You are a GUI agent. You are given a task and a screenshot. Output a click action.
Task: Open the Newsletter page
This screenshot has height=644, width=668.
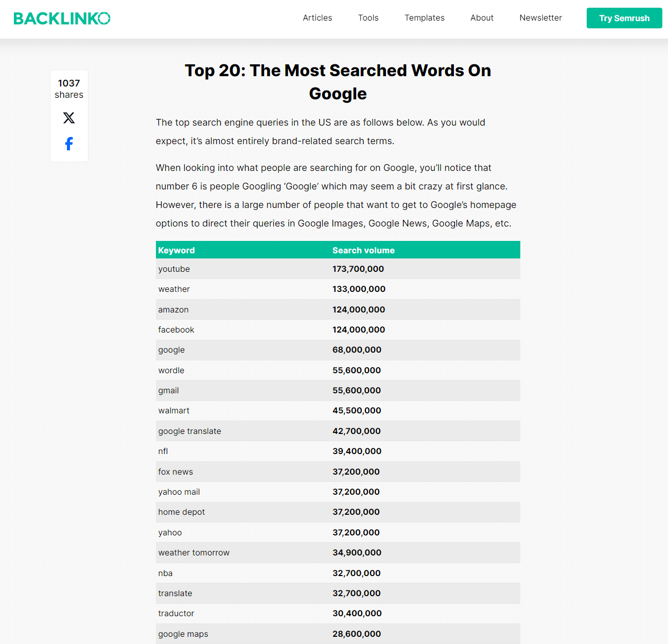[x=541, y=18]
